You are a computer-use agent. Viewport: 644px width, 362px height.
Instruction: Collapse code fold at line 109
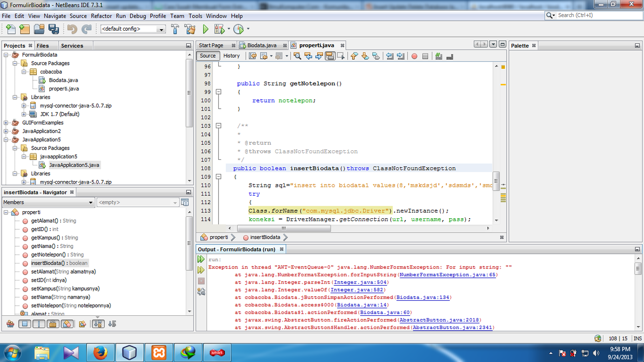click(x=218, y=177)
